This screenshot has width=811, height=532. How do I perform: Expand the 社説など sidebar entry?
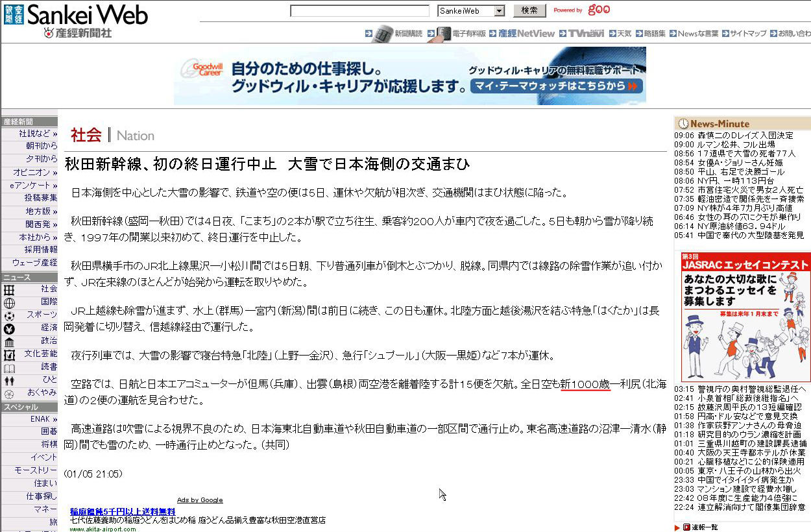[38, 134]
